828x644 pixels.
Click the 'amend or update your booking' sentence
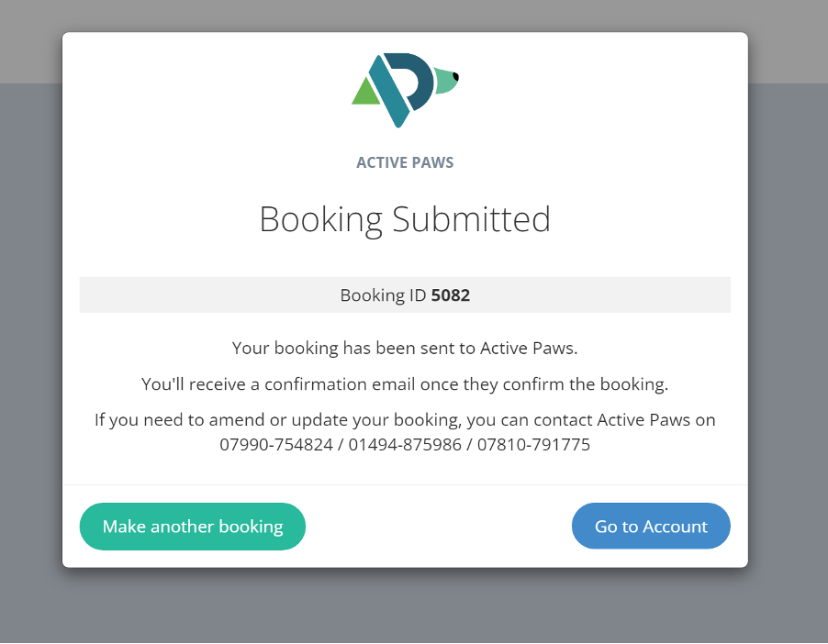pos(405,420)
